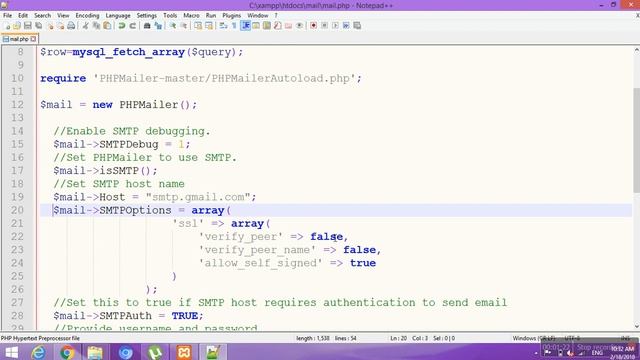Toggle the Document Map panel icon
Viewport: 640px width, 360px height.
[x=267, y=26]
